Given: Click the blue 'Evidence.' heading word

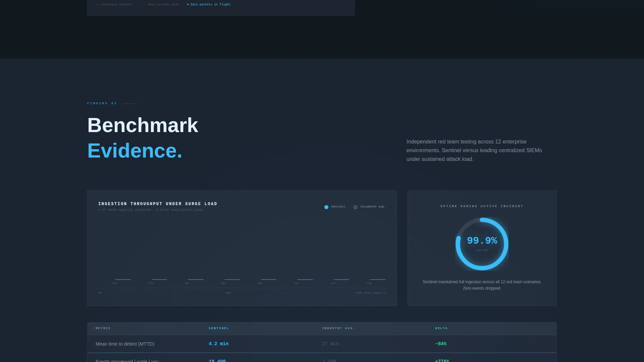Looking at the screenshot, I should (x=135, y=150).
